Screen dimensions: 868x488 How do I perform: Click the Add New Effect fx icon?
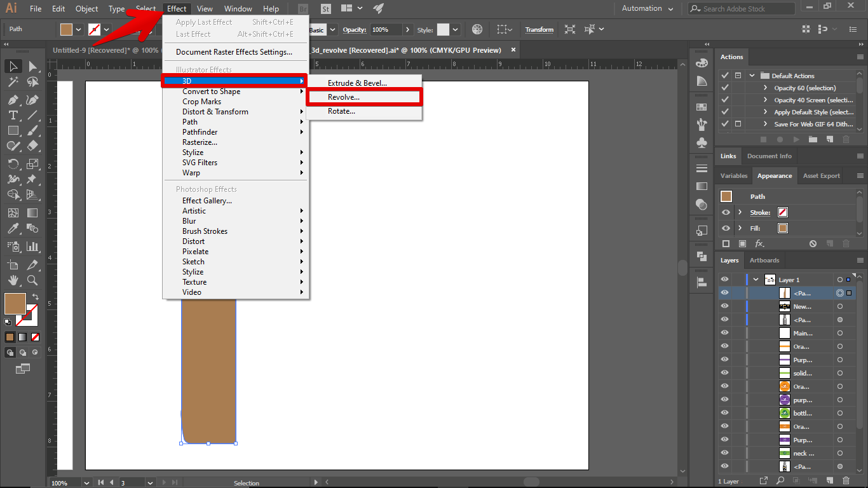coord(759,243)
